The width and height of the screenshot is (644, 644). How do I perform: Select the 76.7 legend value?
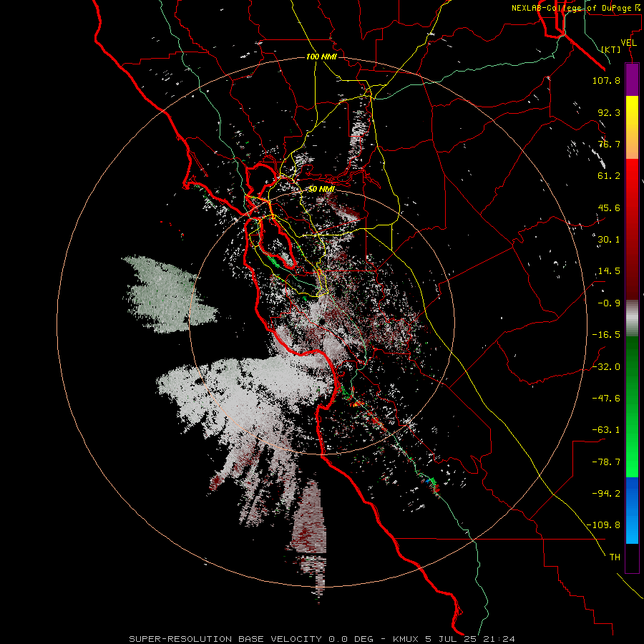tap(609, 144)
